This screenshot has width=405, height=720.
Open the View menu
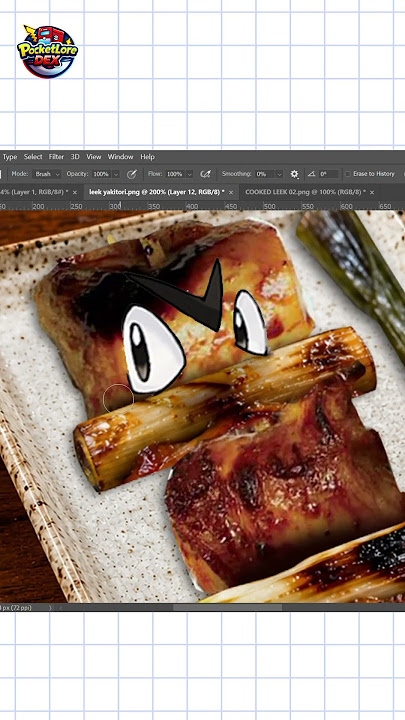(x=94, y=157)
